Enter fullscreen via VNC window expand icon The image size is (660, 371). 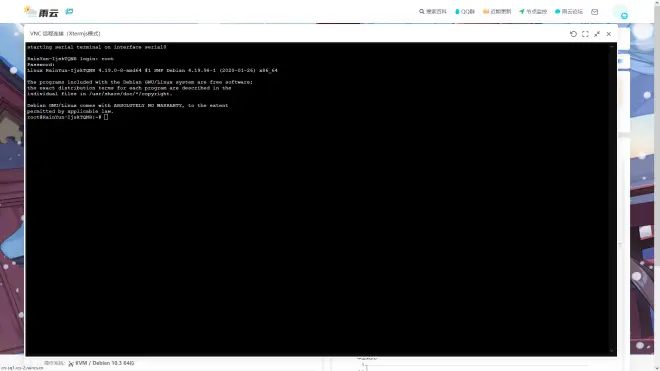click(x=585, y=34)
